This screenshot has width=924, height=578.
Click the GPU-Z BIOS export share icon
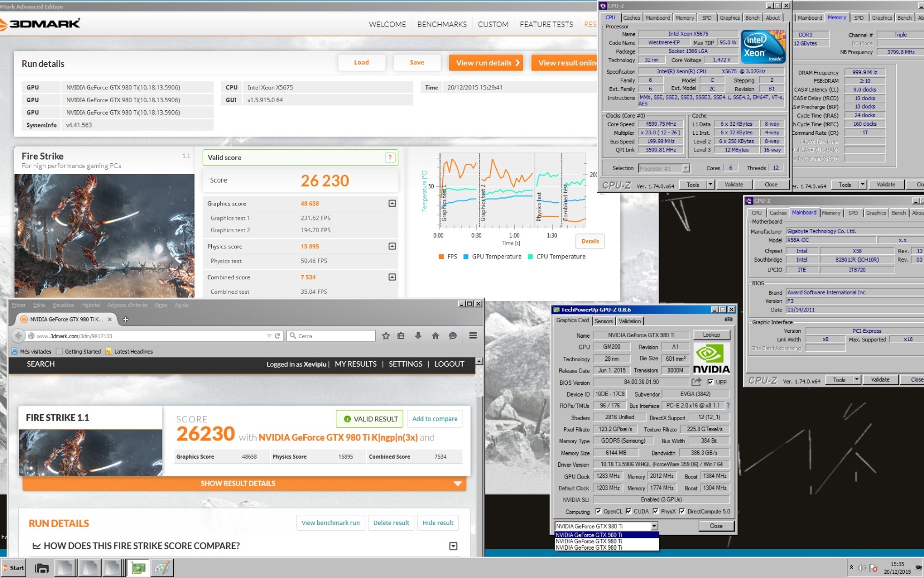(x=696, y=382)
